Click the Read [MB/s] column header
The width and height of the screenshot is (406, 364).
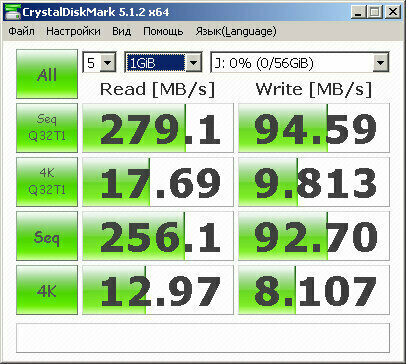157,89
